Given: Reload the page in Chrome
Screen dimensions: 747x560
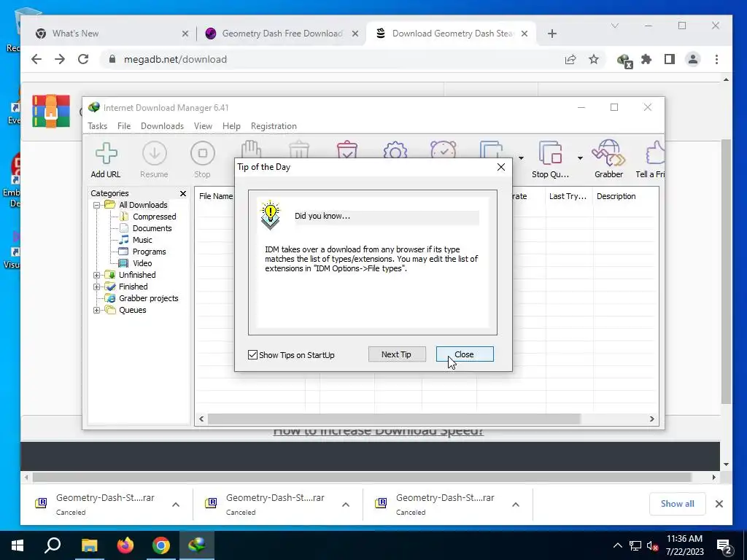Looking at the screenshot, I should click(x=83, y=59).
